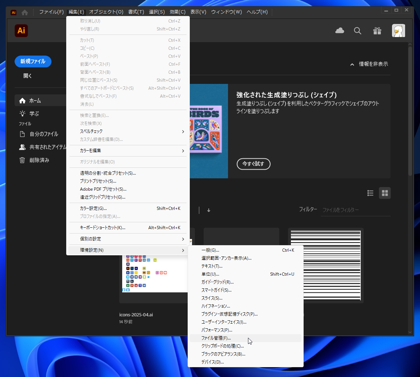Viewport: 420px width, 377px height.
Task: Open the cloud sync status icon
Action: pyautogui.click(x=339, y=31)
